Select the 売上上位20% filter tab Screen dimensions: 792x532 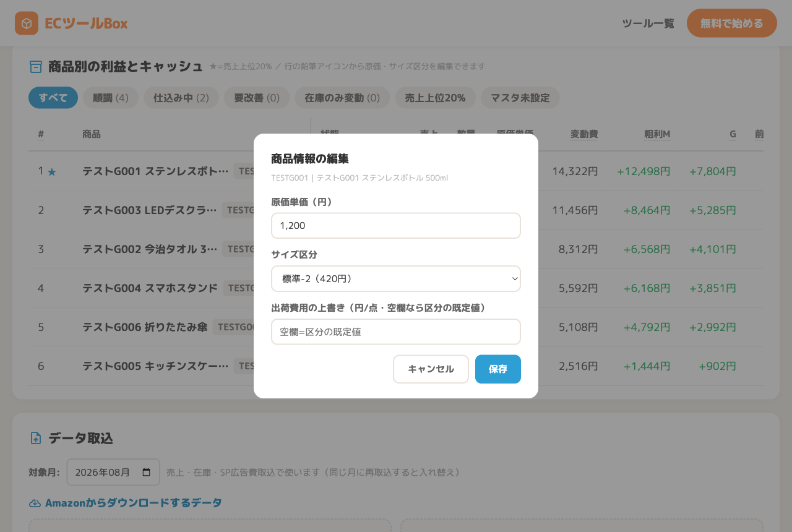point(435,98)
